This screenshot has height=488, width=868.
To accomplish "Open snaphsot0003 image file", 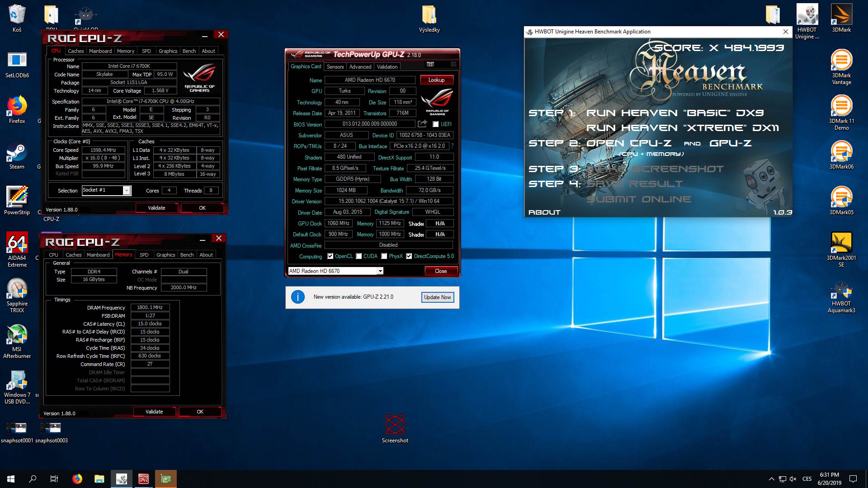I will click(51, 433).
